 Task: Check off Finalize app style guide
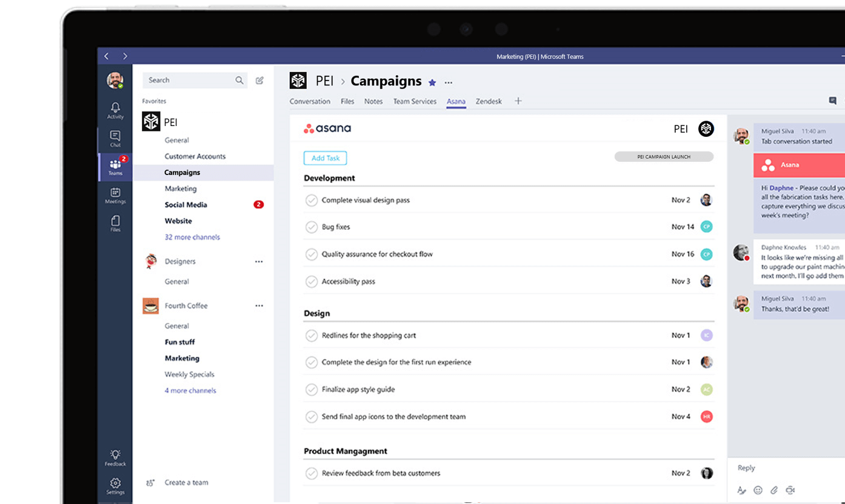[x=312, y=390]
